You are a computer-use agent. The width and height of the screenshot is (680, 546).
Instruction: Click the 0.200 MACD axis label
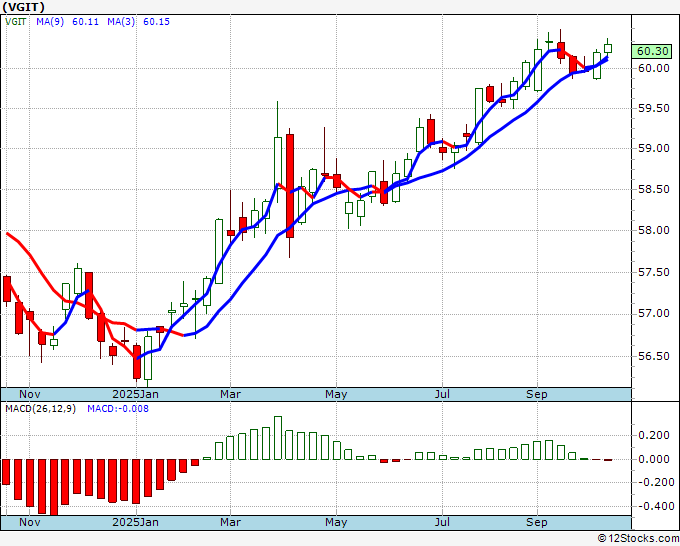(x=654, y=435)
